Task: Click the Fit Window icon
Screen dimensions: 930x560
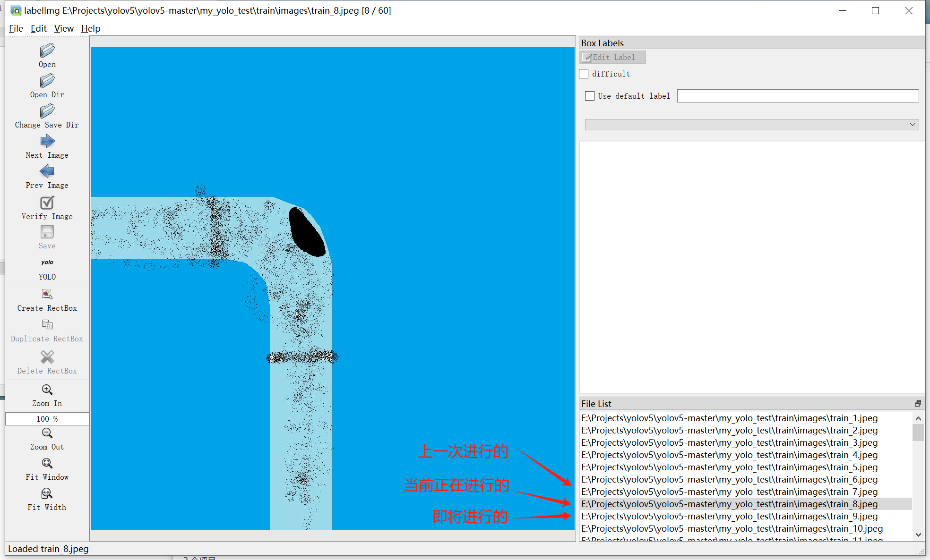Action: click(x=47, y=463)
